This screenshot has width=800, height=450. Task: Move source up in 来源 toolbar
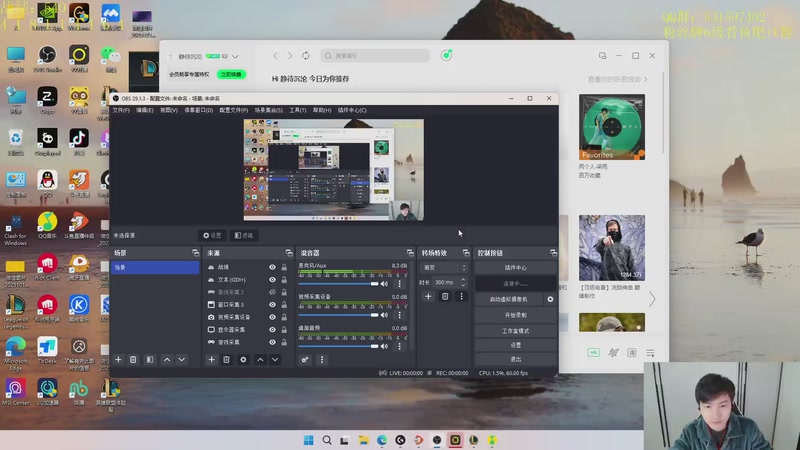pyautogui.click(x=260, y=360)
